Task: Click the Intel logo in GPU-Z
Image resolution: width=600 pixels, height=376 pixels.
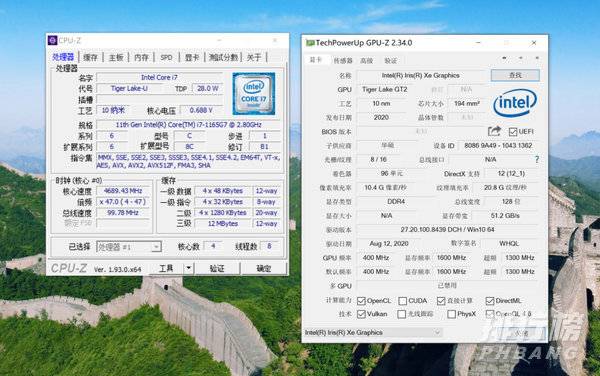Action: [x=515, y=103]
